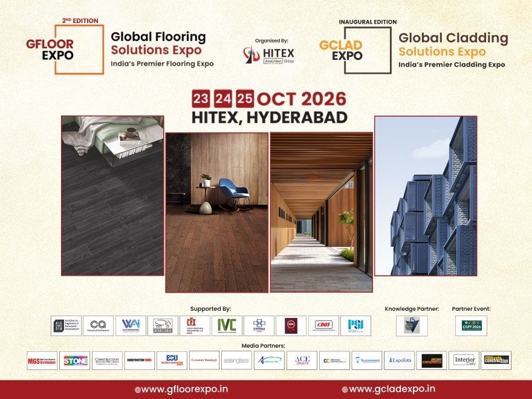Click the GFLOOR EXPO square logo
532x399 pixels.
pyautogui.click(x=65, y=49)
